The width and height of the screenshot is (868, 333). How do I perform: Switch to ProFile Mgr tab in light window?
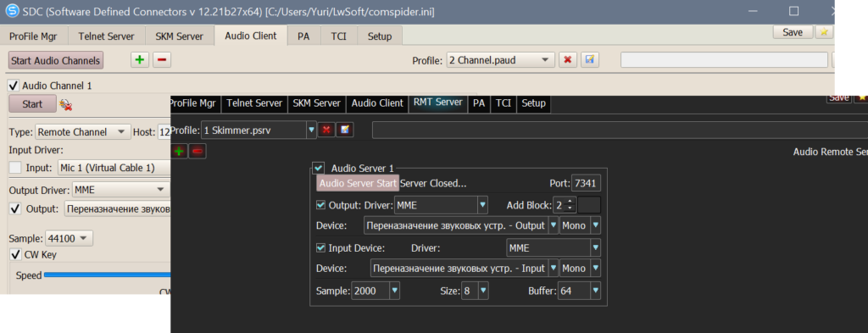[33, 36]
